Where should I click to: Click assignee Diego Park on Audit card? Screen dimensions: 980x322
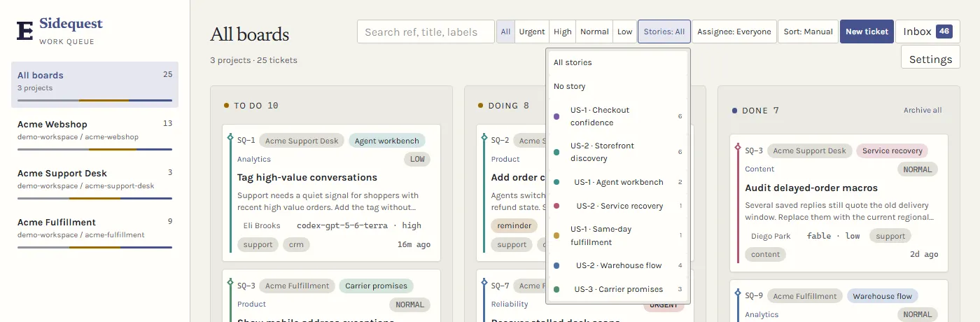[771, 236]
